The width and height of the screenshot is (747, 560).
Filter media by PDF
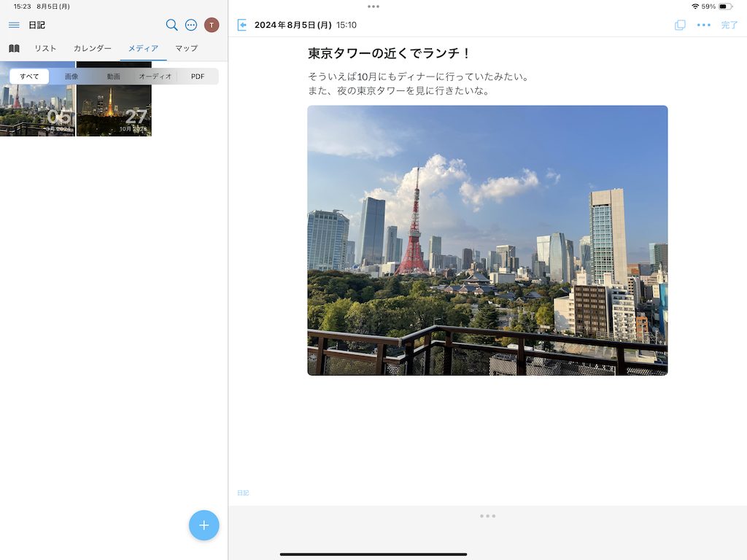coord(198,76)
